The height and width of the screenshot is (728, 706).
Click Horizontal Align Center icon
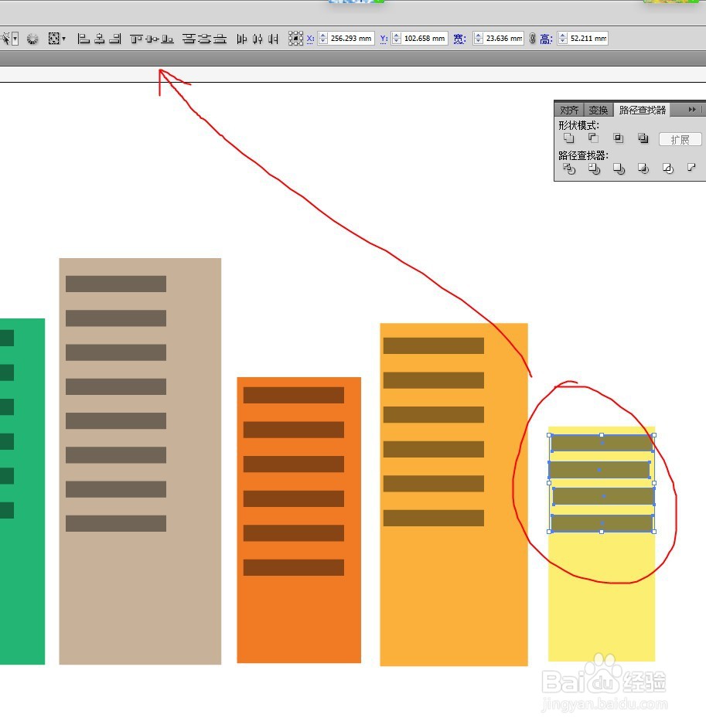[100, 39]
